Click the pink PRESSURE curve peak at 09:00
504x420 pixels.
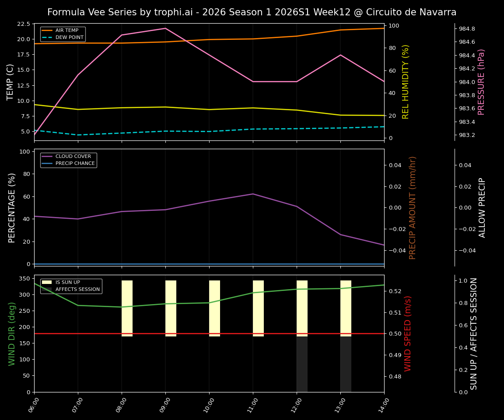pyautogui.click(x=164, y=28)
